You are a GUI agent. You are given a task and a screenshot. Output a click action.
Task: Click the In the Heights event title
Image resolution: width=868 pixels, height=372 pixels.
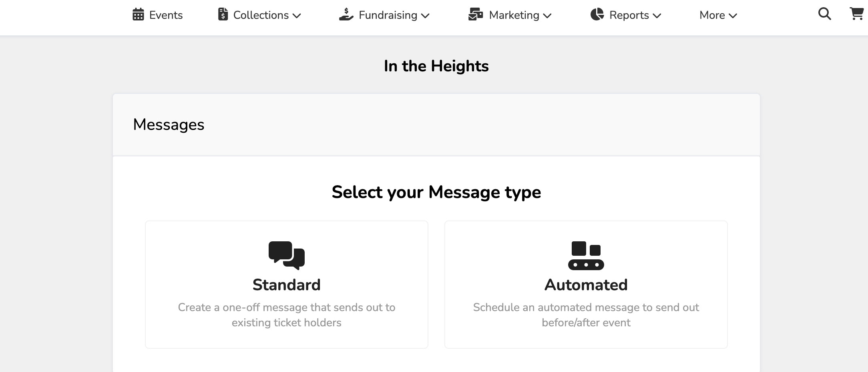click(436, 65)
